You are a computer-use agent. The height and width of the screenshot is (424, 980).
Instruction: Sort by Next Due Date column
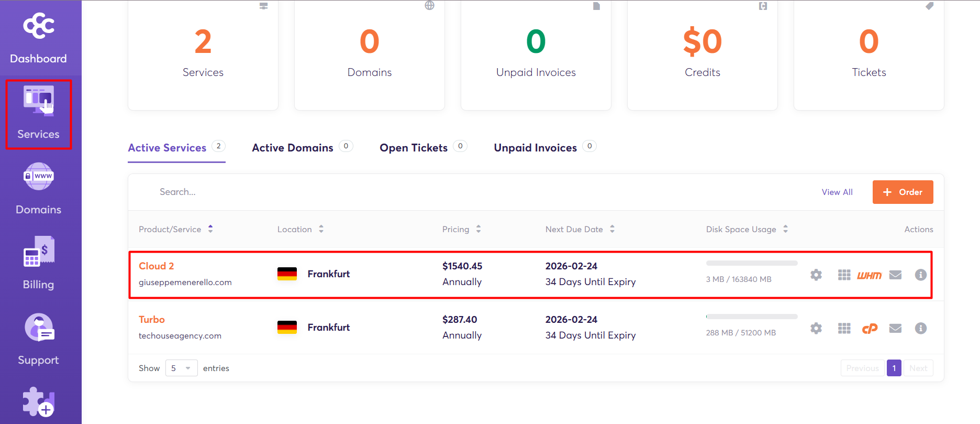click(x=580, y=229)
